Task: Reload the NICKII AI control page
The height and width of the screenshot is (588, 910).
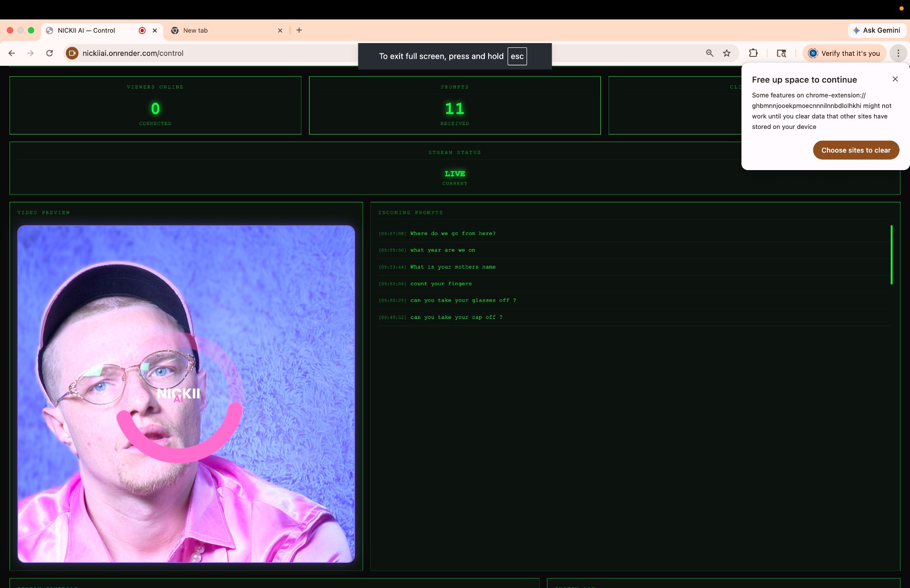Action: [x=49, y=53]
